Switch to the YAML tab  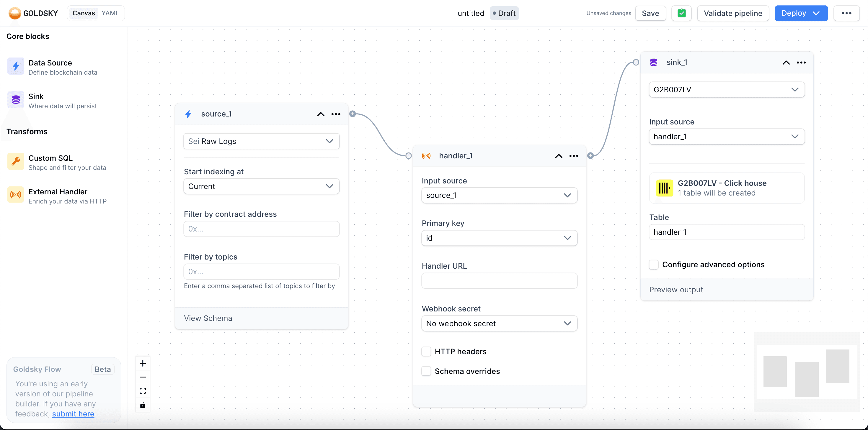110,13
